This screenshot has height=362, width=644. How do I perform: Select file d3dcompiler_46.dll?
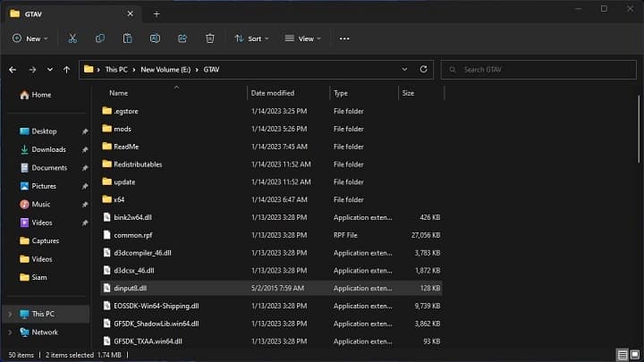click(x=272, y=253)
